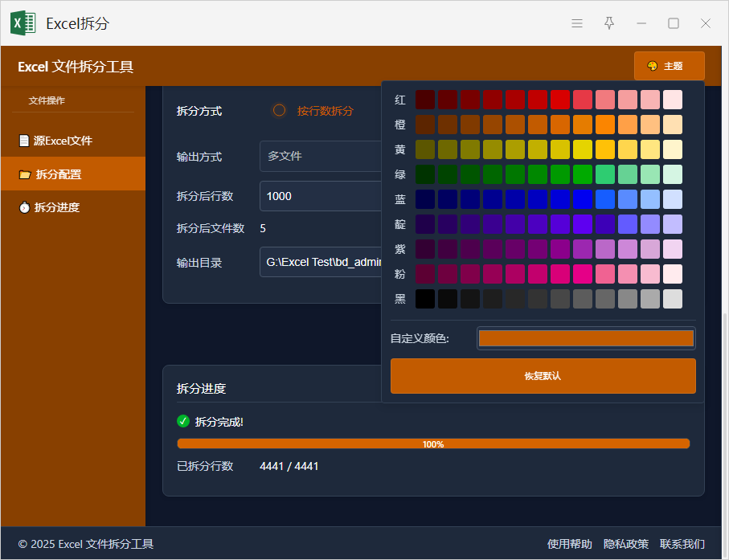The width and height of the screenshot is (729, 560).
Task: Select the 按行数拆分 radio button
Action: 279,111
